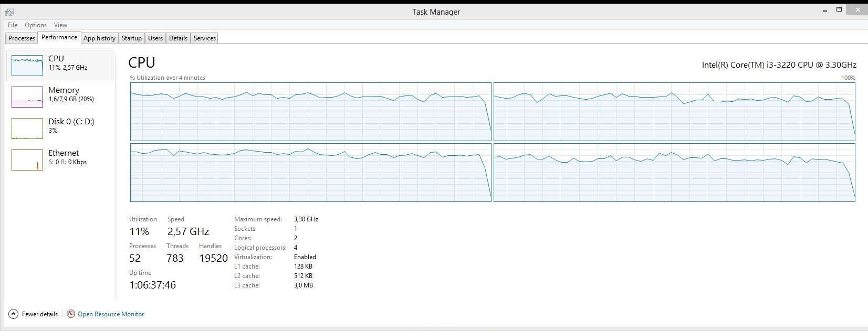Screen dimensions: 868x331
Task: Maximize the Task Manager window
Action: [x=839, y=9]
